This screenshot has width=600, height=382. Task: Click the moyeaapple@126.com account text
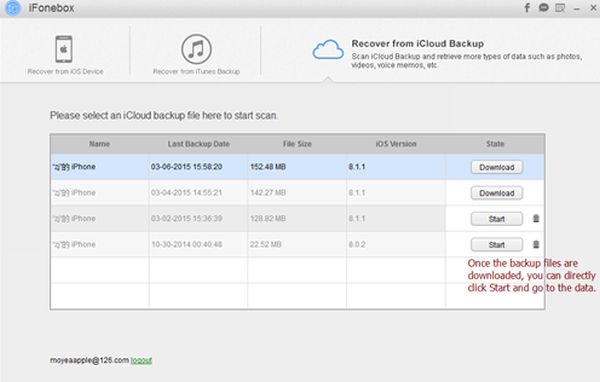(89, 360)
